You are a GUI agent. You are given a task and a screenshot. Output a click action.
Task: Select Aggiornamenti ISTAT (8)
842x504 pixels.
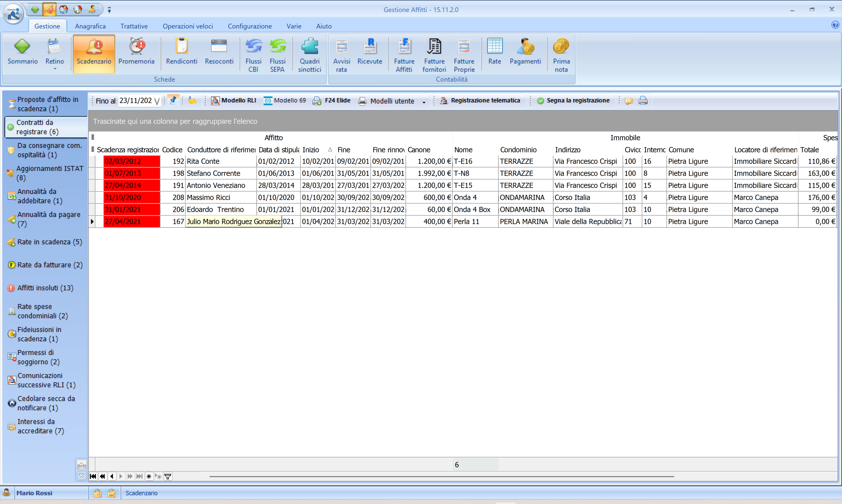tap(46, 173)
